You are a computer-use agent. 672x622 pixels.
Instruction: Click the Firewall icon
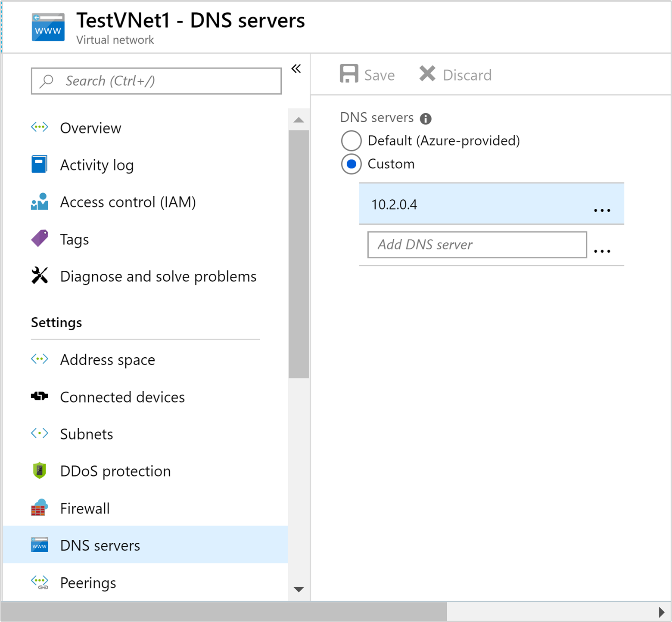coord(39,508)
